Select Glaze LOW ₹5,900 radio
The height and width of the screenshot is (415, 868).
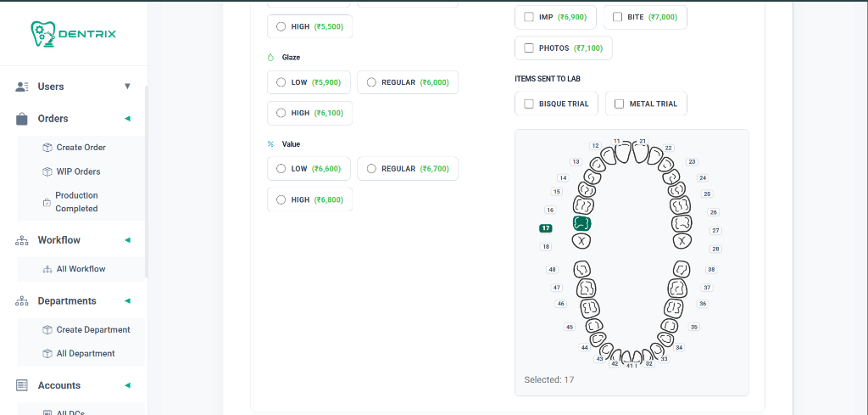tap(281, 82)
